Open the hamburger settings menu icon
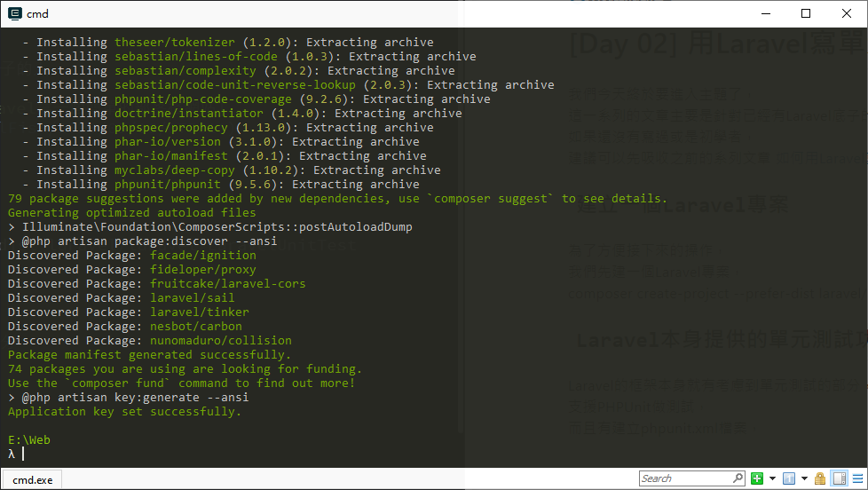 (857, 478)
